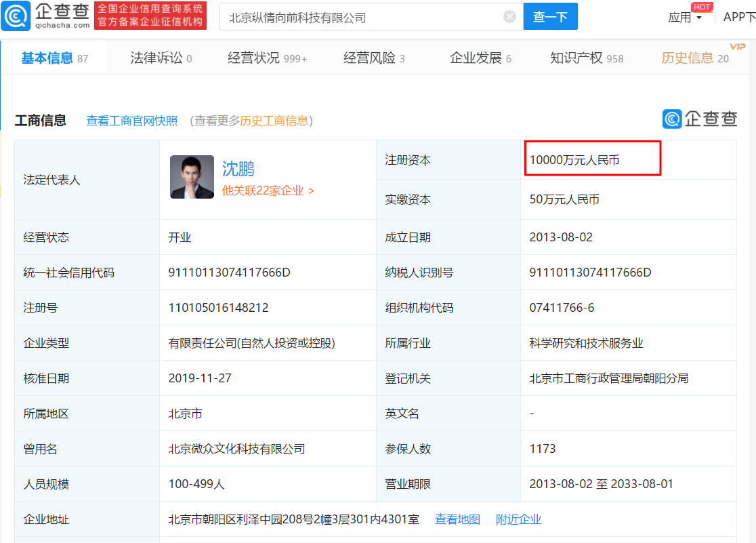Clear the search box with X icon

point(509,17)
